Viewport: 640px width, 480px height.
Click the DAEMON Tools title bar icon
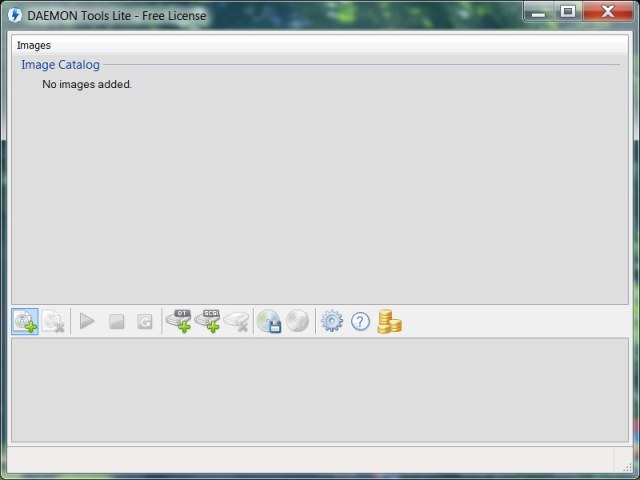(x=15, y=14)
